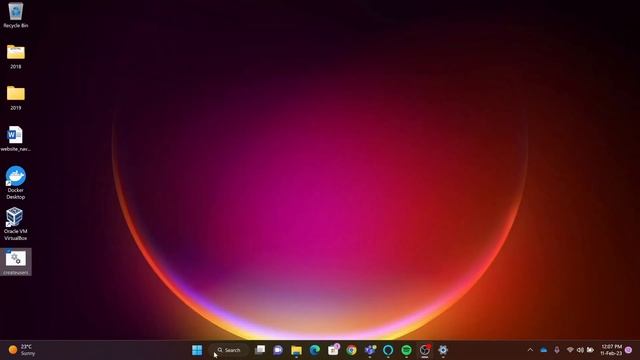Open Spotify from the taskbar

pos(407,350)
